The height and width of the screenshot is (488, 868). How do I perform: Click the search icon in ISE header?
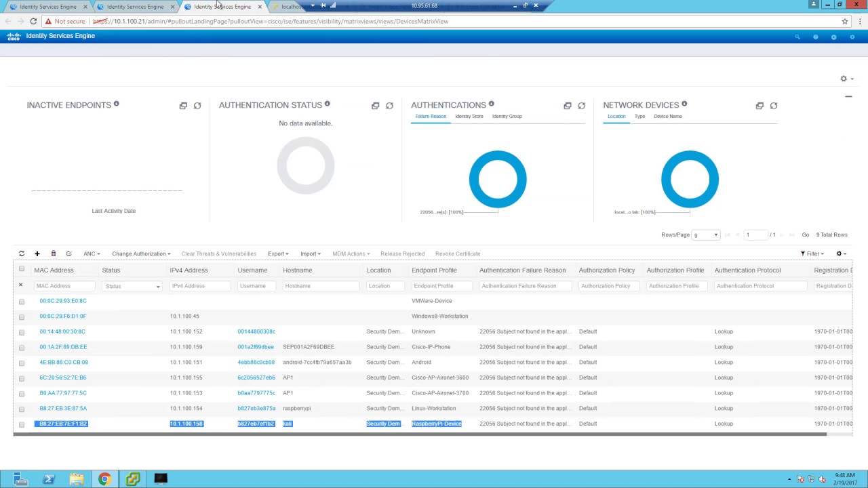(x=797, y=37)
